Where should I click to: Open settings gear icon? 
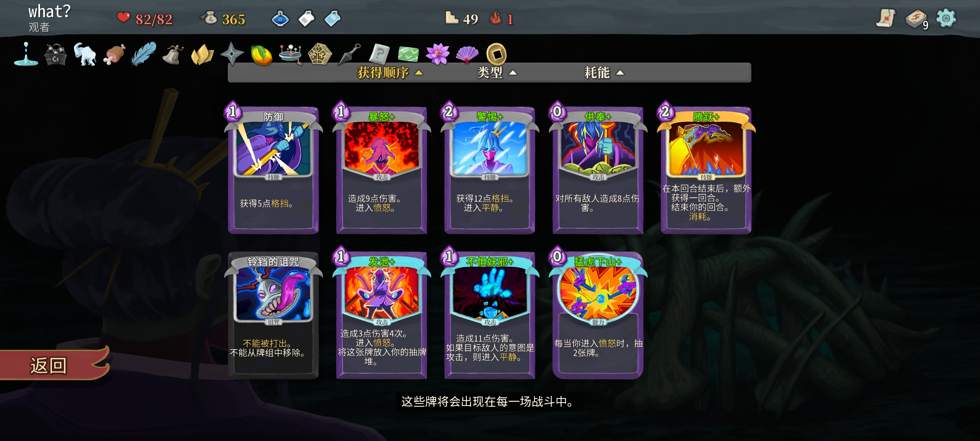(946, 18)
